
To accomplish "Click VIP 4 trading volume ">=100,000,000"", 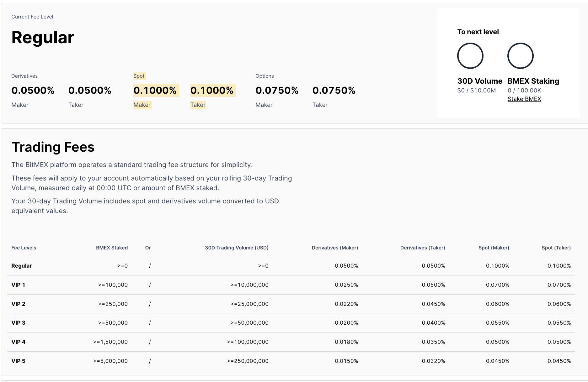I will tap(248, 342).
